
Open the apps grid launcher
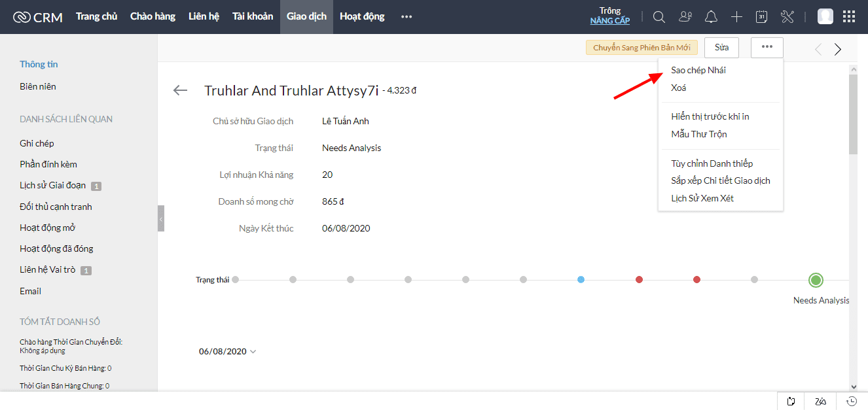849,17
